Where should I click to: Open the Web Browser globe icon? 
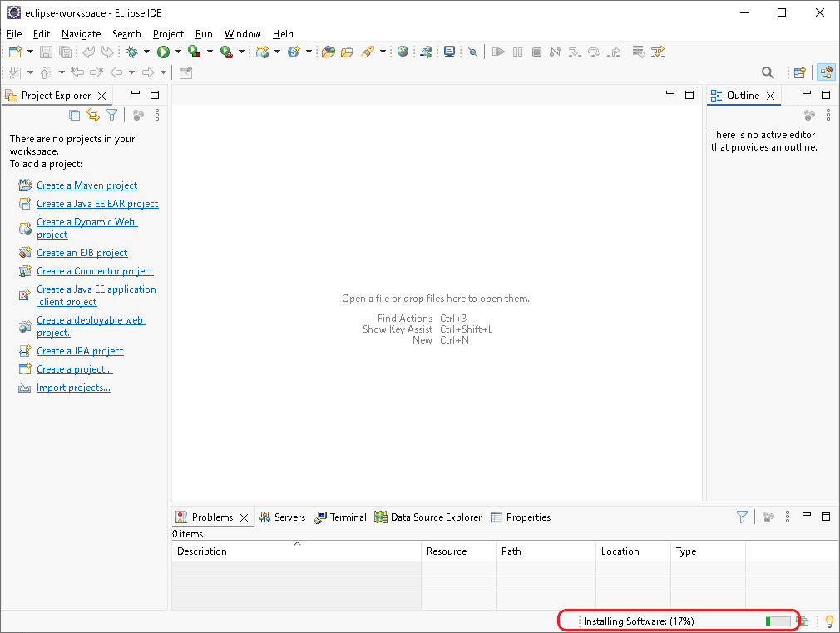click(403, 52)
